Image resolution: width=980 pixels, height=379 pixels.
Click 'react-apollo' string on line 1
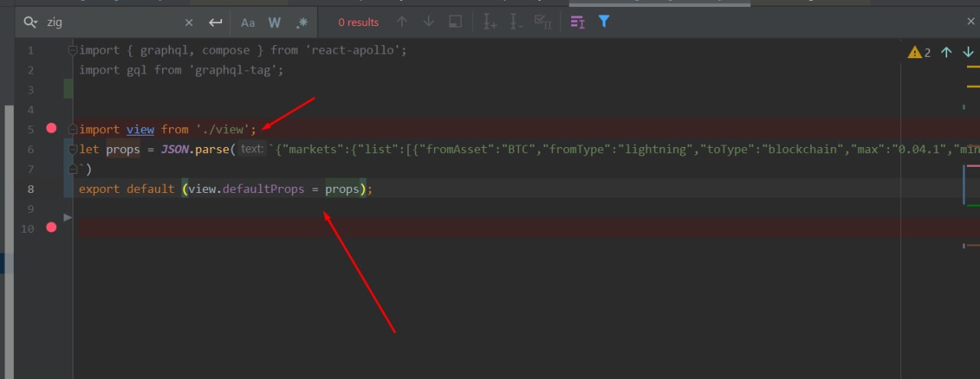pyautogui.click(x=354, y=51)
